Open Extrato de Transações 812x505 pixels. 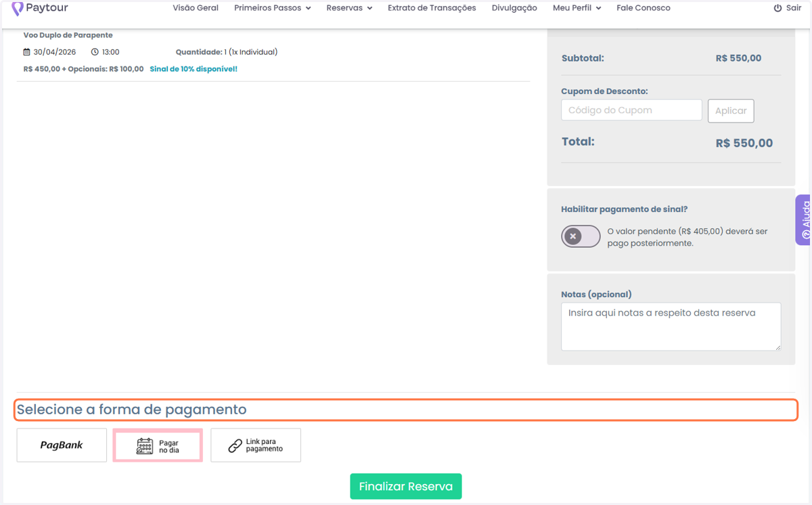[x=432, y=8]
